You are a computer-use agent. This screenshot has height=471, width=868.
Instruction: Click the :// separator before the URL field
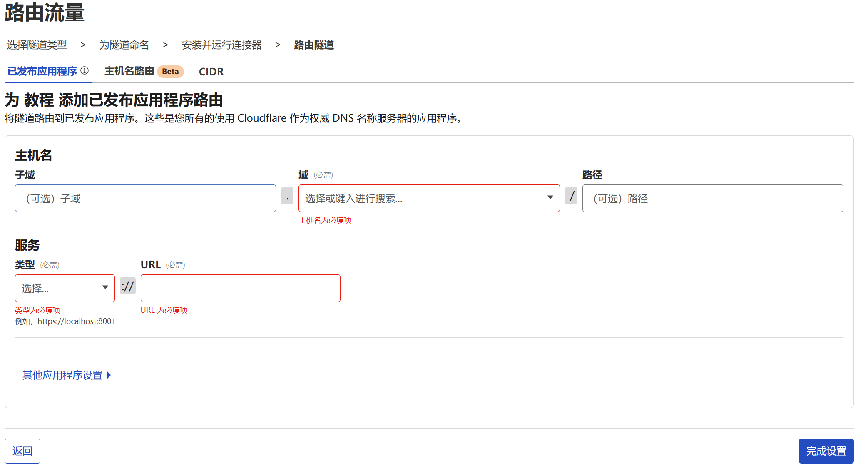point(128,286)
